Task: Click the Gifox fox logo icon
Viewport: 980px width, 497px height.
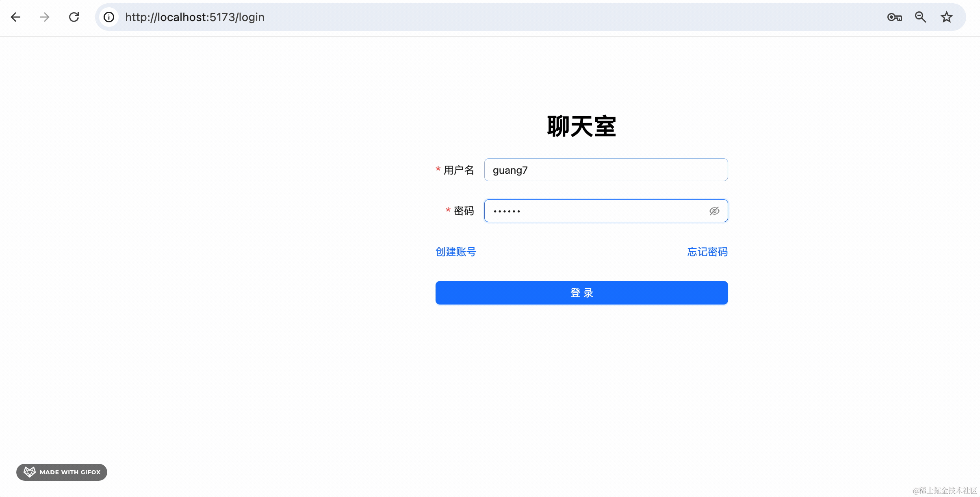Action: click(x=29, y=472)
